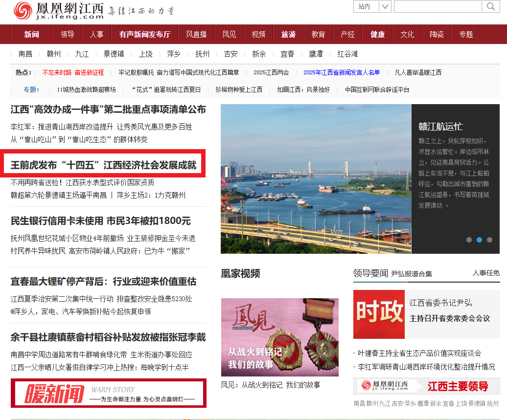Select the active blue carousel dot
The image size is (507, 420).
pyautogui.click(x=479, y=240)
